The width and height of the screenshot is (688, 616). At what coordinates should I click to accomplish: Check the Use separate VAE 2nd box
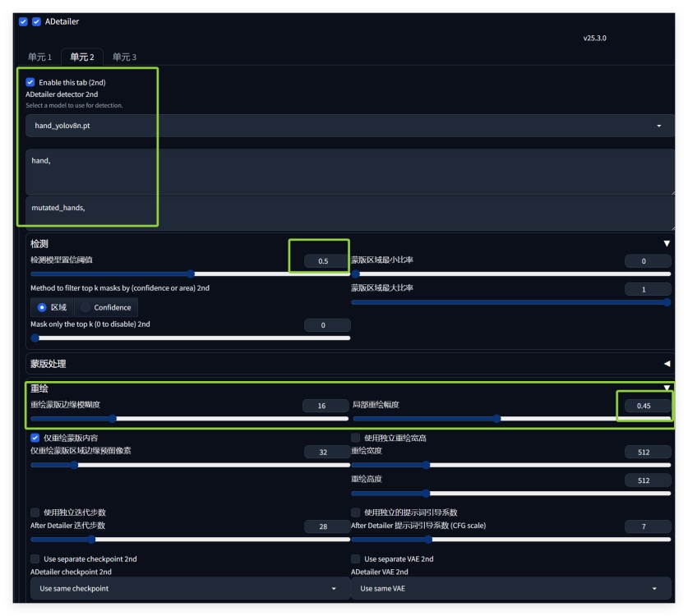tap(356, 559)
